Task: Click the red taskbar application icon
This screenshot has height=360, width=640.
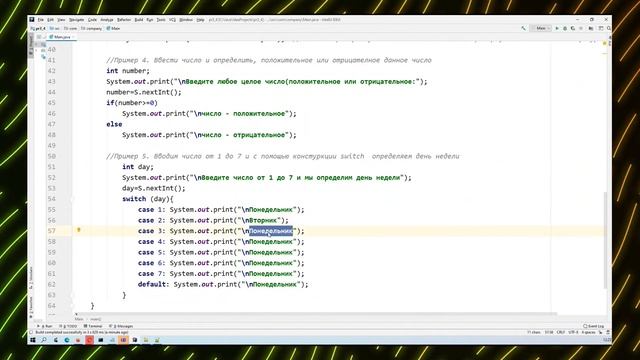Action: coord(89,340)
